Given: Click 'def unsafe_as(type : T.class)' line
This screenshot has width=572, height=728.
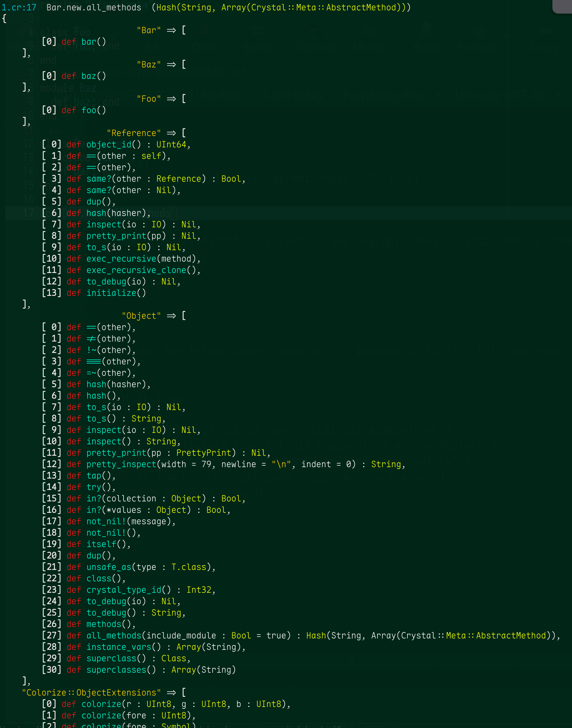Looking at the screenshot, I should click(x=141, y=567).
